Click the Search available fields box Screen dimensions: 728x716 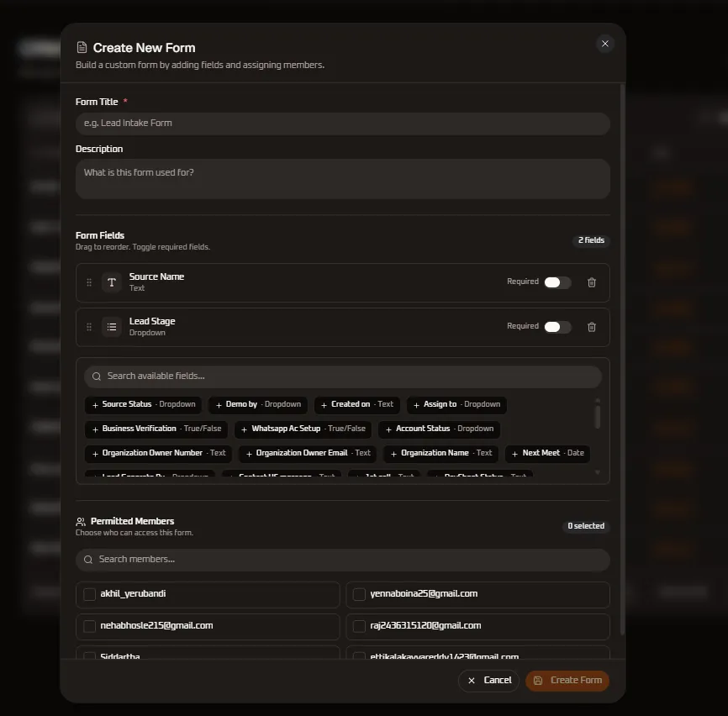(x=343, y=376)
